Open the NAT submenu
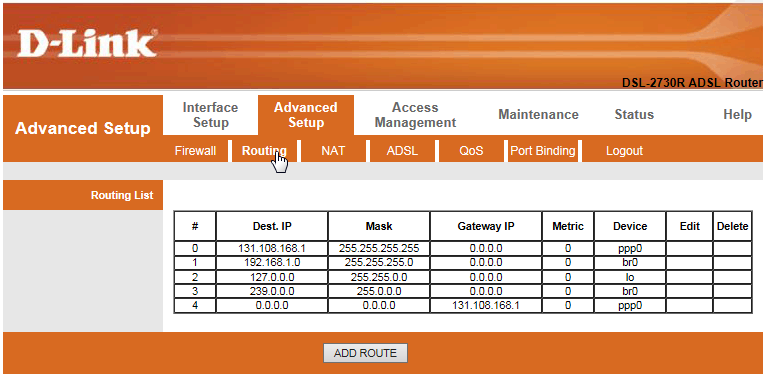 333,151
